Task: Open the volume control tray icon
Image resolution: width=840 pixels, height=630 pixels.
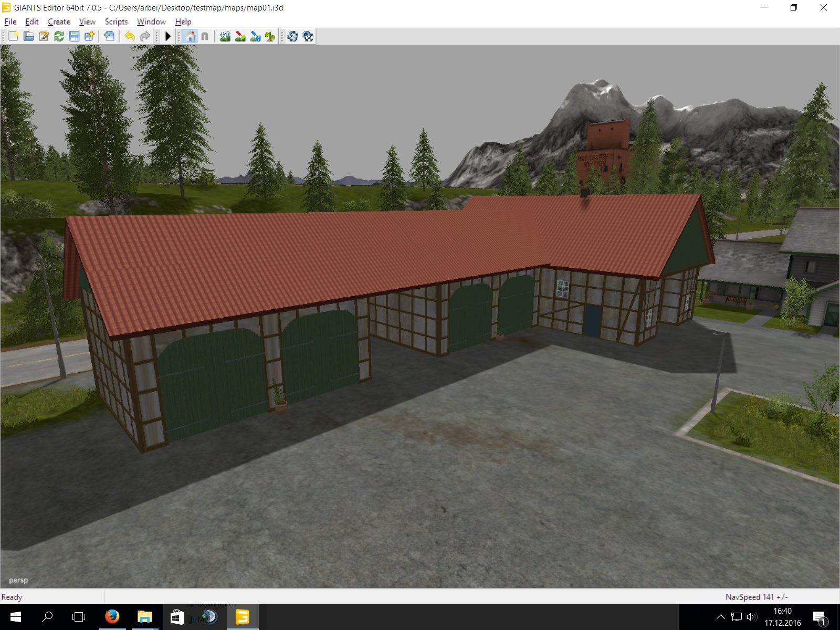Action: pos(752,617)
